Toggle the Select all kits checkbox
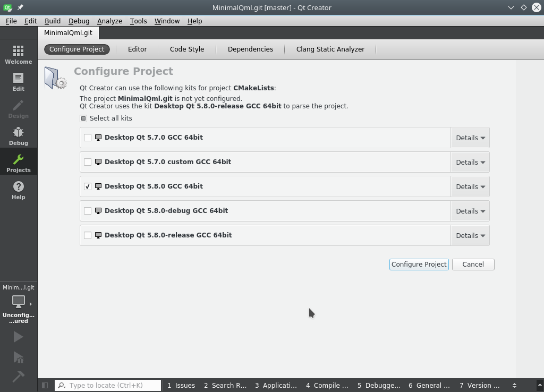The height and width of the screenshot is (392, 544). 83,118
